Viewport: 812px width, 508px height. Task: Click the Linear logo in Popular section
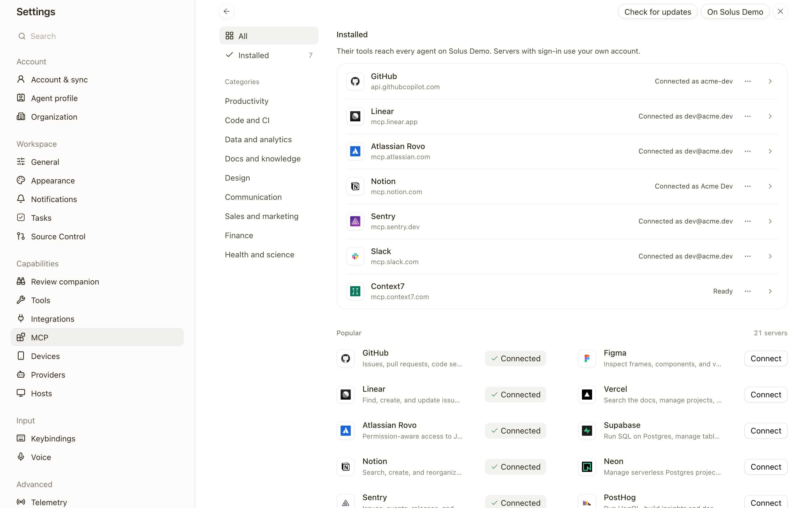coord(346,395)
